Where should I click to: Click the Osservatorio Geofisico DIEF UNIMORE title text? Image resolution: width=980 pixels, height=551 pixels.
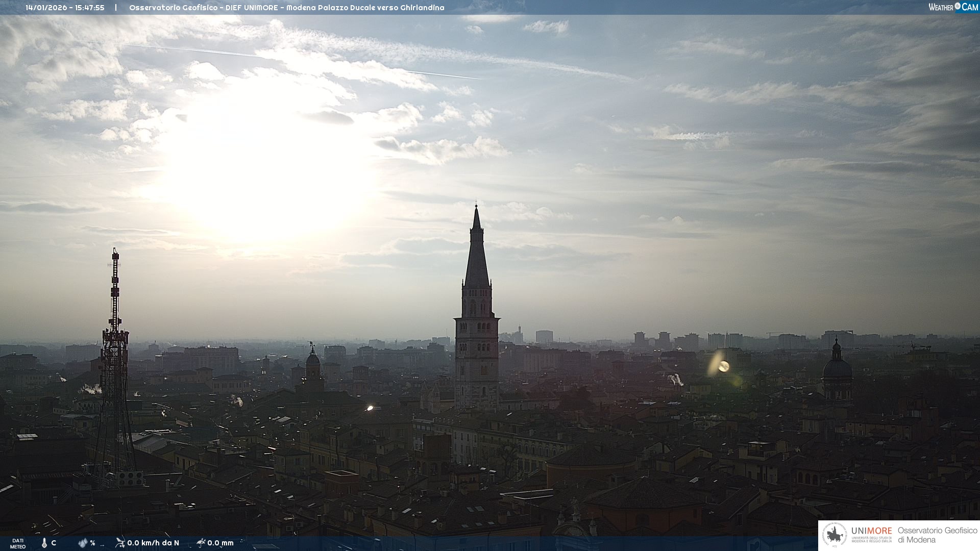point(286,8)
